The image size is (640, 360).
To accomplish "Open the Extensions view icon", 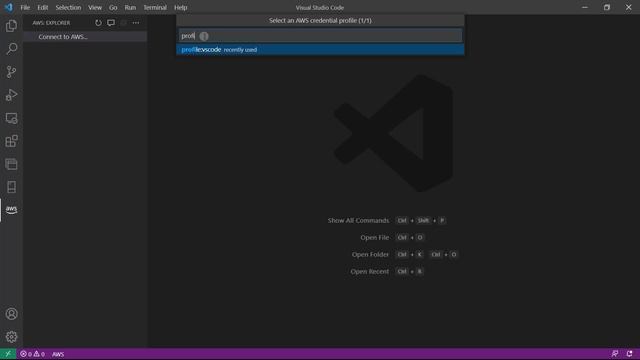I will pos(11,141).
